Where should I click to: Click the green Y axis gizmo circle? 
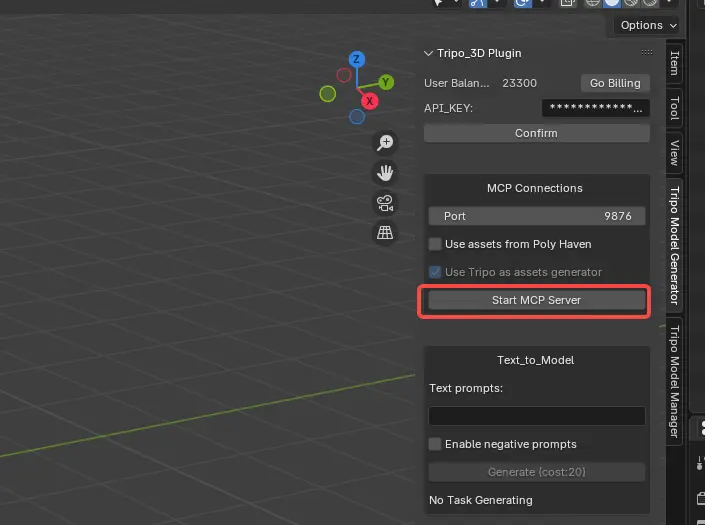click(x=385, y=82)
